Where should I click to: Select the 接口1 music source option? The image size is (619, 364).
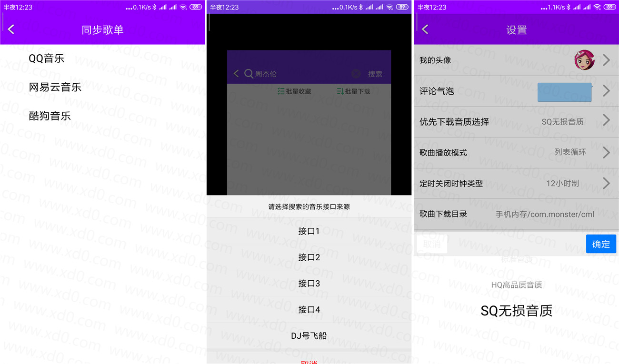(309, 231)
